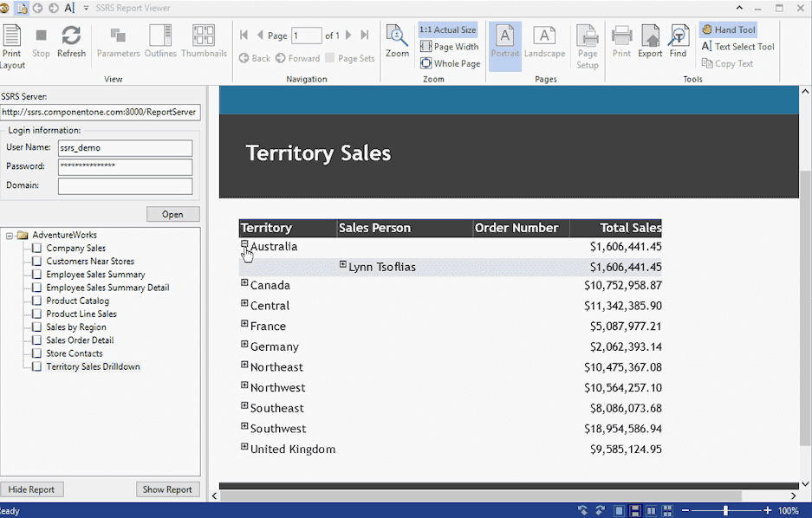Click the User Name field

tap(126, 148)
